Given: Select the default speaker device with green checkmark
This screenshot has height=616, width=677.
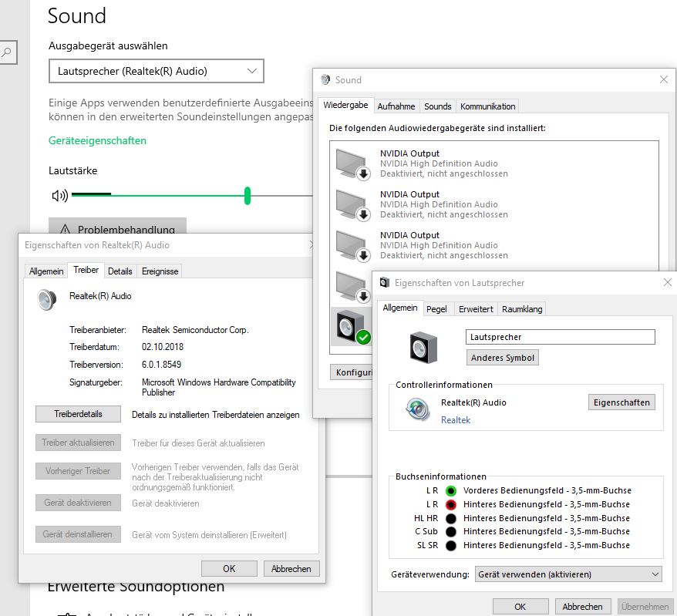Looking at the screenshot, I should coord(352,327).
